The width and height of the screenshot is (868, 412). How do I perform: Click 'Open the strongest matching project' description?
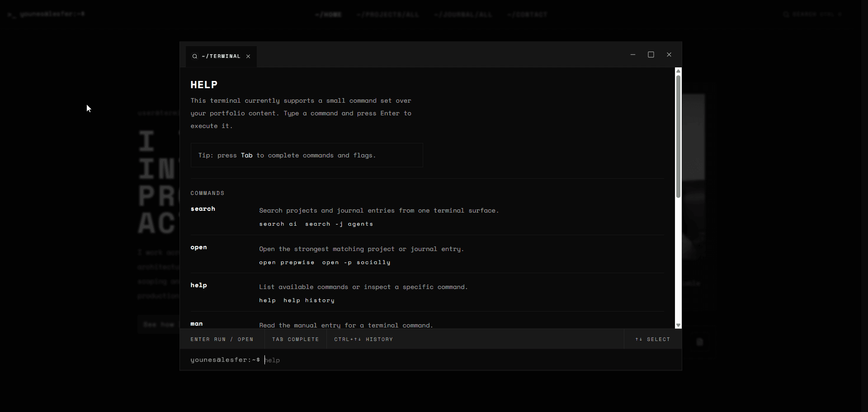click(x=362, y=249)
